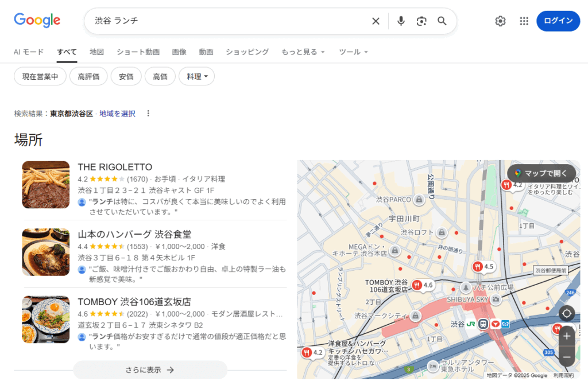Toggle the 安価 price filter
The width and height of the screenshot is (588, 389).
pos(126,76)
